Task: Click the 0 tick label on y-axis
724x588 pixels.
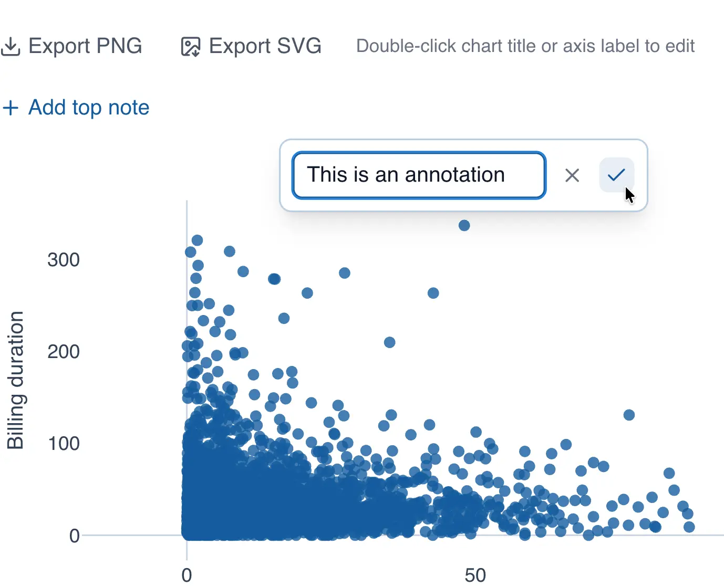Action: click(x=75, y=536)
